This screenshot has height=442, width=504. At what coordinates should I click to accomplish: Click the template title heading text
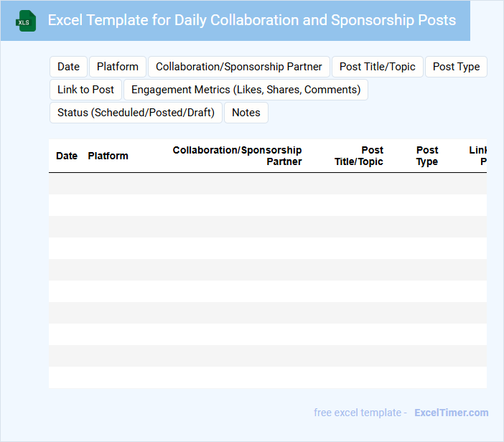(x=251, y=20)
